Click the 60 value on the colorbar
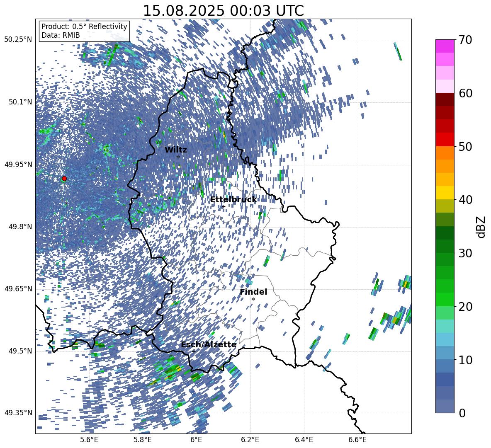Viewport: 491px width, 448px height. (465, 93)
